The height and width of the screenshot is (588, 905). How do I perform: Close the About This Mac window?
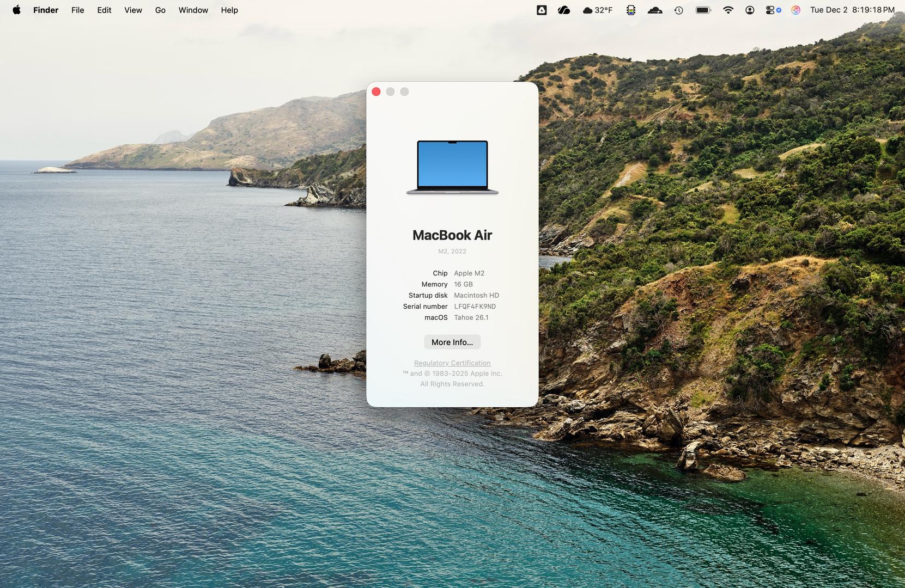376,91
